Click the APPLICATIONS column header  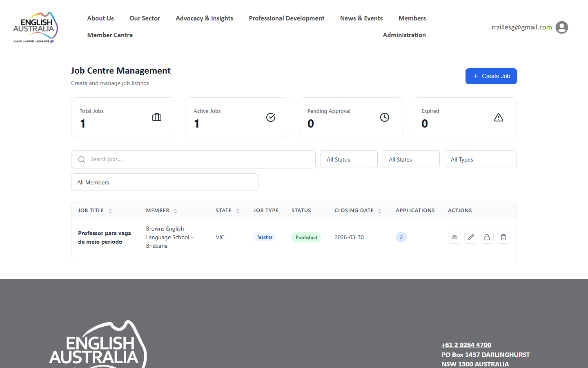[415, 211]
